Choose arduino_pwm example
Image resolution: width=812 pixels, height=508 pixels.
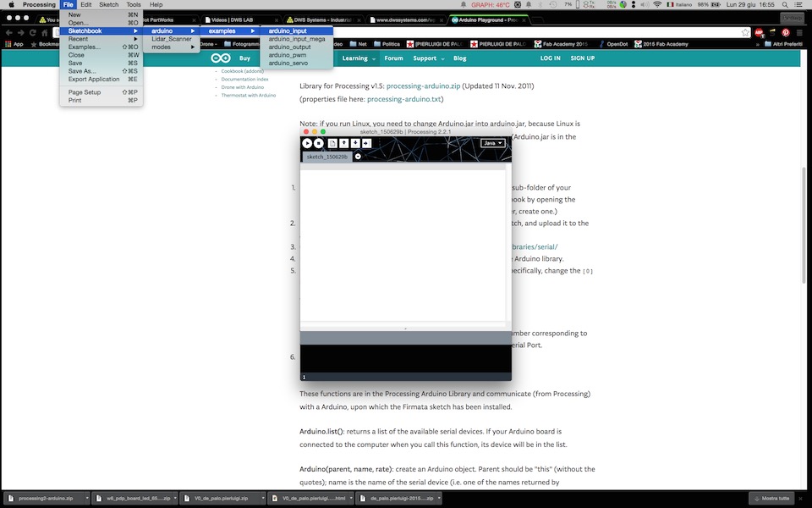coord(296,55)
